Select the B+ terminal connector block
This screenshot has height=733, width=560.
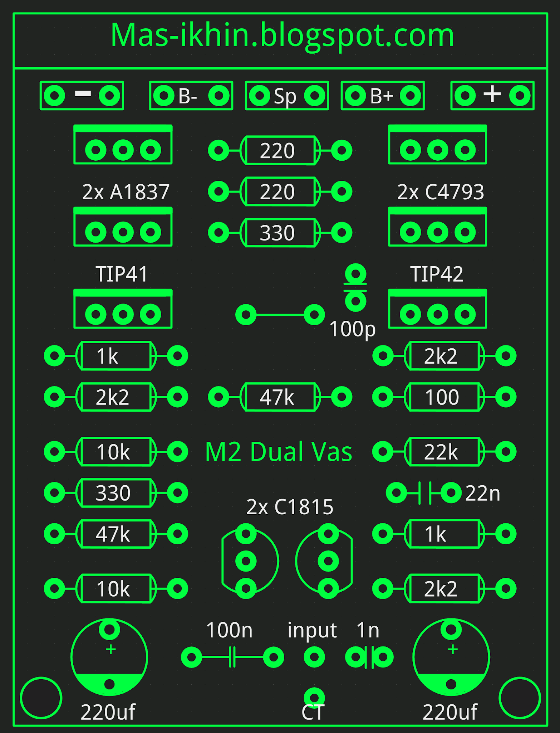coord(383,96)
